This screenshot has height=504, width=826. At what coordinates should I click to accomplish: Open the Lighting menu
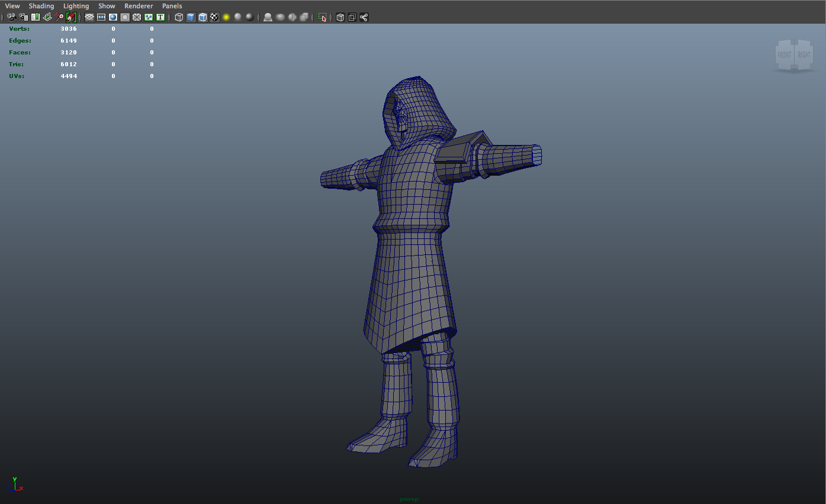click(x=76, y=6)
